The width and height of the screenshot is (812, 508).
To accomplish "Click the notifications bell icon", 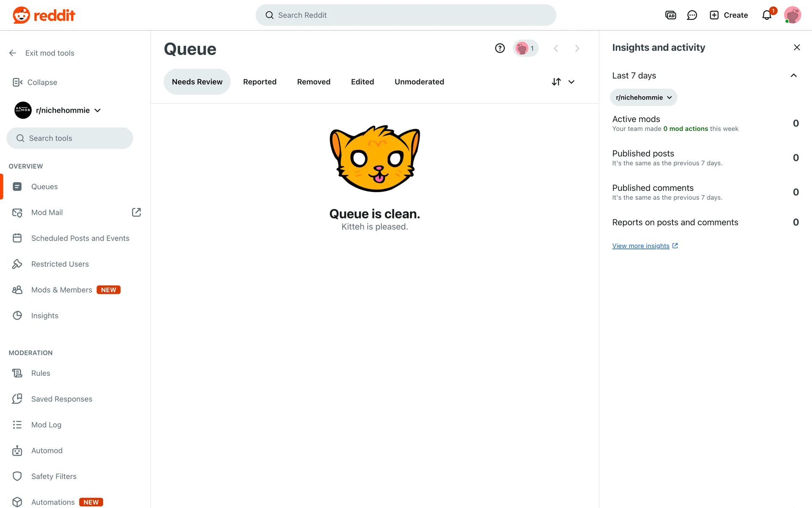I will click(767, 15).
